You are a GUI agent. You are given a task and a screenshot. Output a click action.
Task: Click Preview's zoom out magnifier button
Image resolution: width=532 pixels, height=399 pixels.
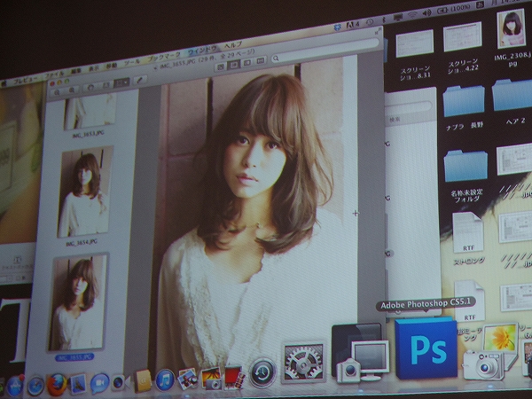[x=57, y=91]
